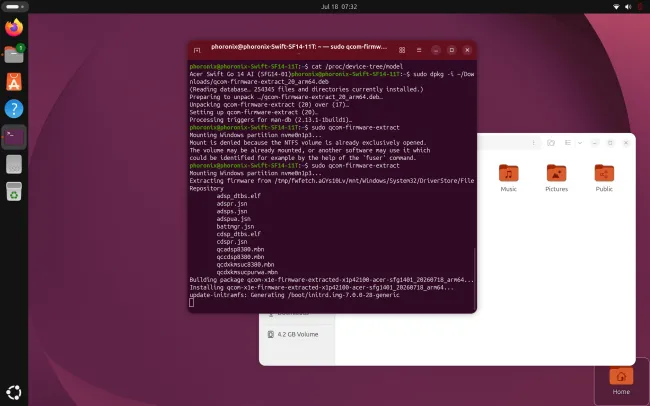This screenshot has width=650, height=406.
Task: Open a new tab in the Terminal
Action: point(197,50)
